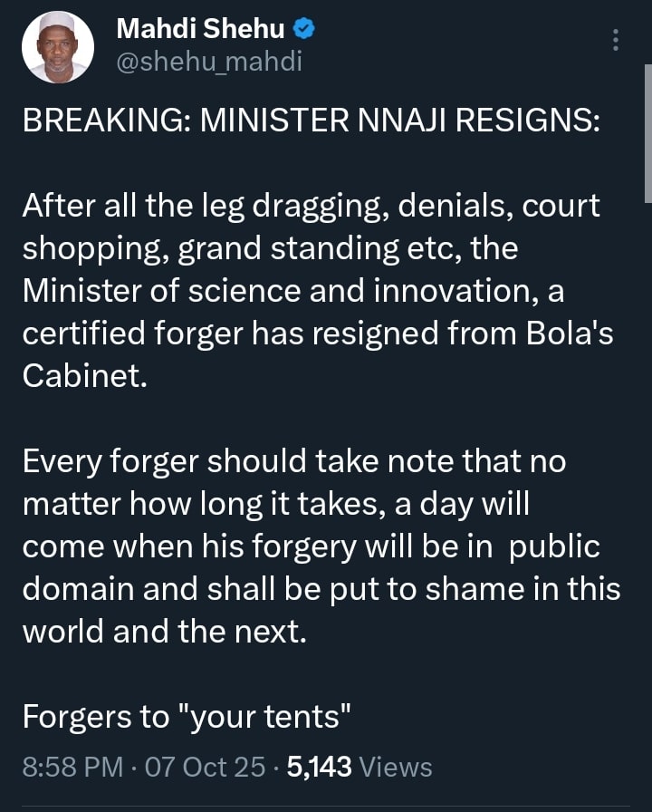The image size is (652, 812).
Task: Click the line "matter how long it takes"
Action: tap(275, 504)
